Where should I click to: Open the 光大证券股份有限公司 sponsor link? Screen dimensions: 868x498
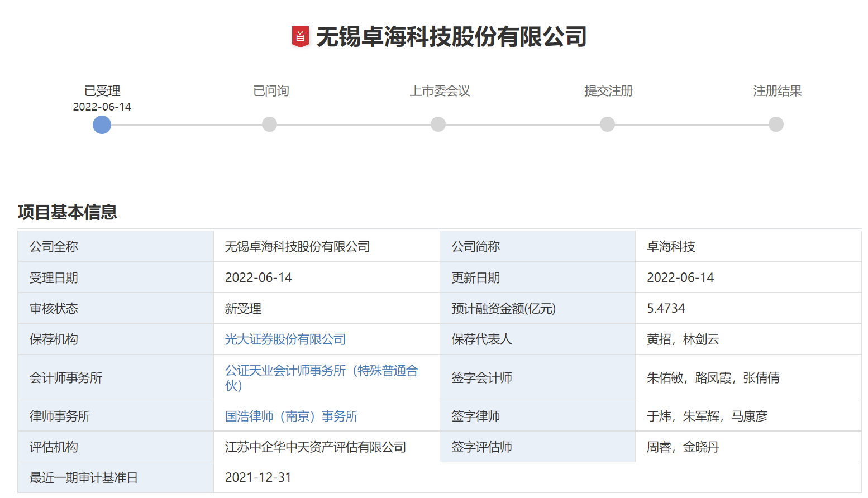click(285, 339)
